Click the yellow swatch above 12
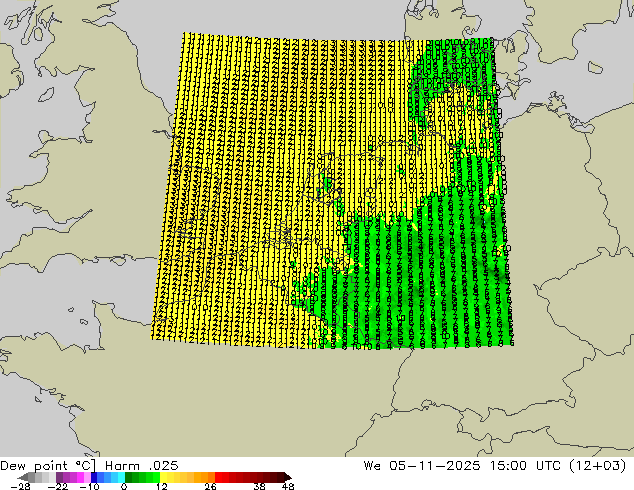Viewport: 634px width, 490px height. pyautogui.click(x=163, y=477)
